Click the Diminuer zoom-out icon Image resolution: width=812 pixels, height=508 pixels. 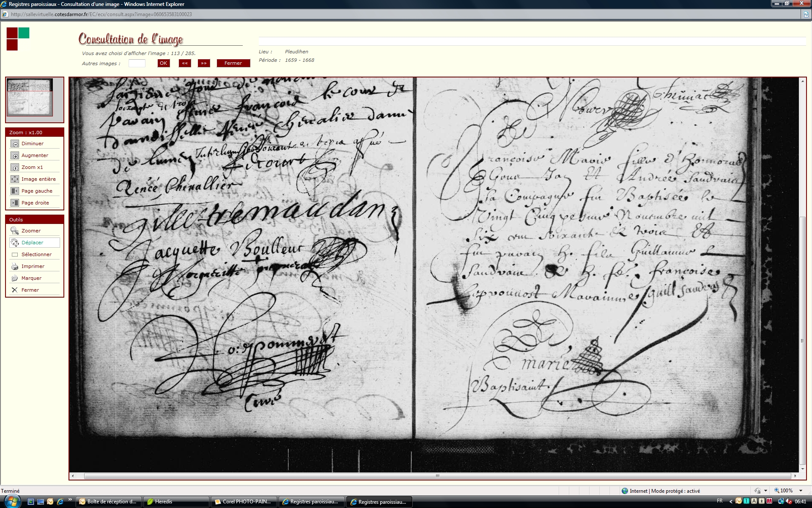(15, 144)
